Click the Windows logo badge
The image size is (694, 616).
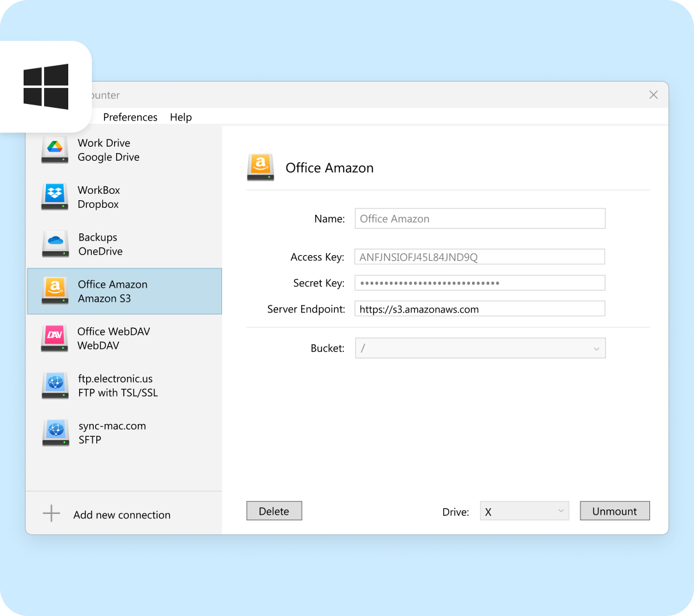(46, 87)
